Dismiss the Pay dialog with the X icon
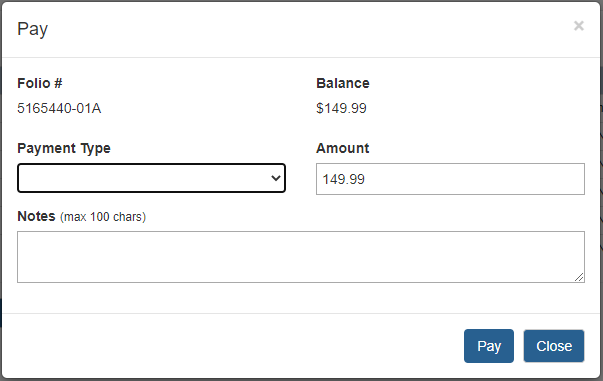 pos(578,26)
